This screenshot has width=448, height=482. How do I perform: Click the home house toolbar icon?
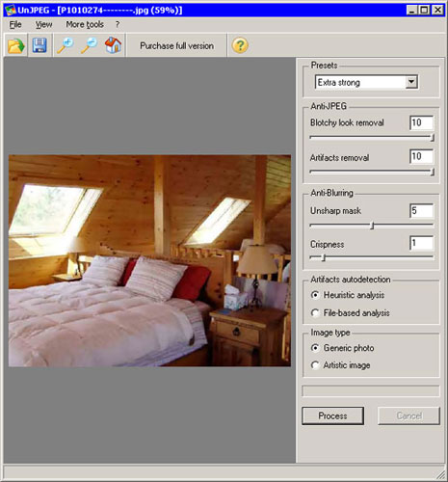tap(113, 45)
